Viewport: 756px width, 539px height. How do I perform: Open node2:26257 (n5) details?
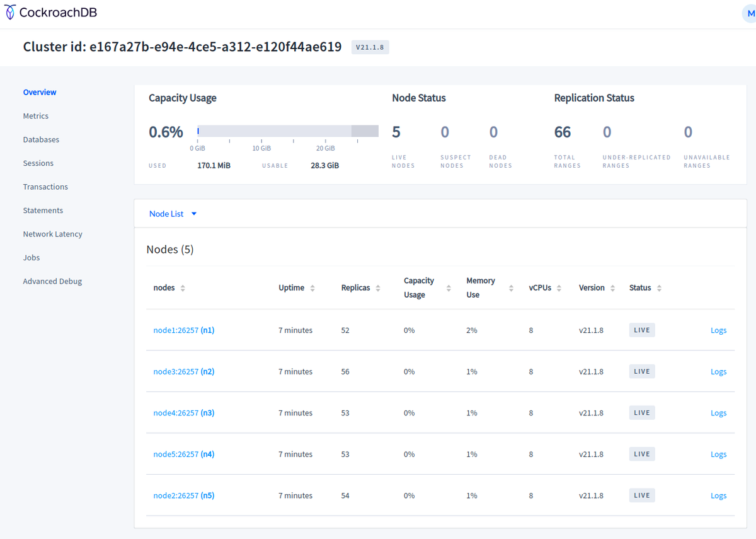click(x=184, y=496)
